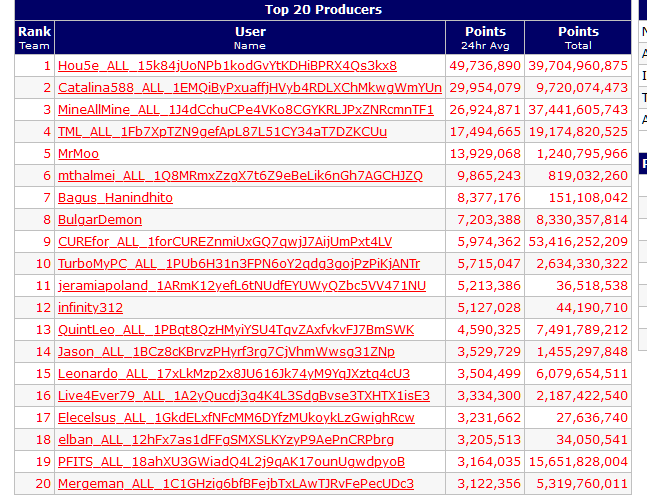This screenshot has height=501, width=647.
Task: Click rank number 1 cell
Action: 34,66
